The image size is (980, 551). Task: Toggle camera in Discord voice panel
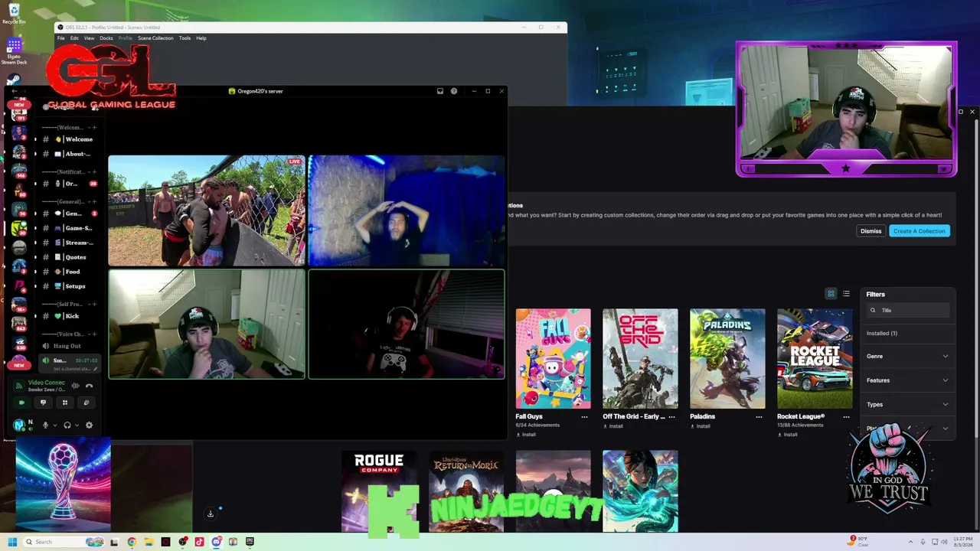coord(21,403)
